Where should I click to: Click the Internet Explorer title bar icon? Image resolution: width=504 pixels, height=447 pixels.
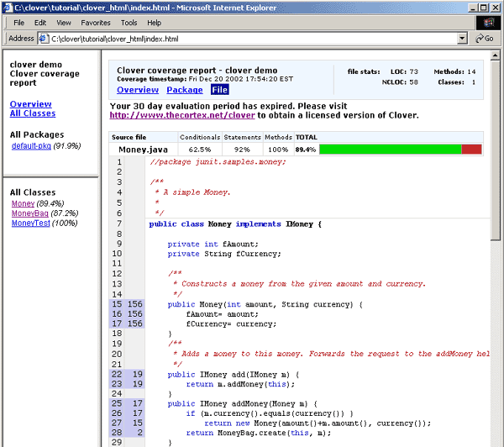click(8, 8)
